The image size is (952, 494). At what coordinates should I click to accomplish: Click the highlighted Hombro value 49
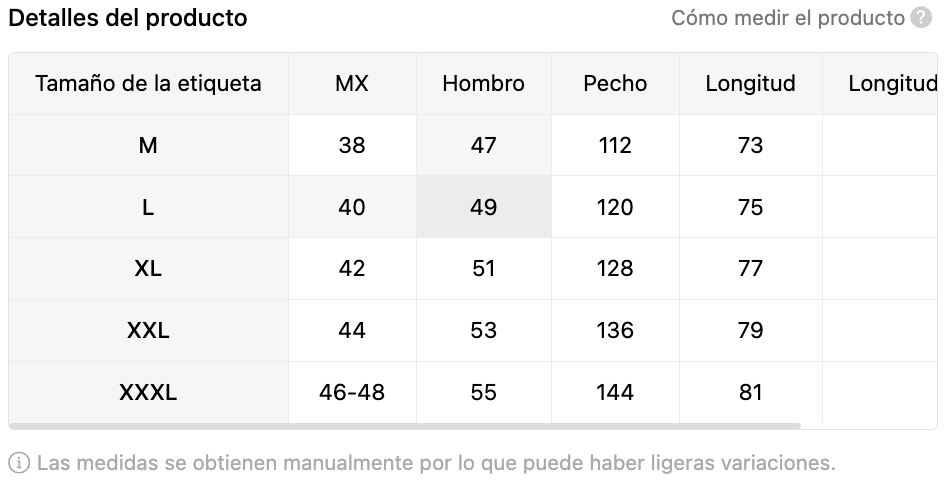[483, 208]
